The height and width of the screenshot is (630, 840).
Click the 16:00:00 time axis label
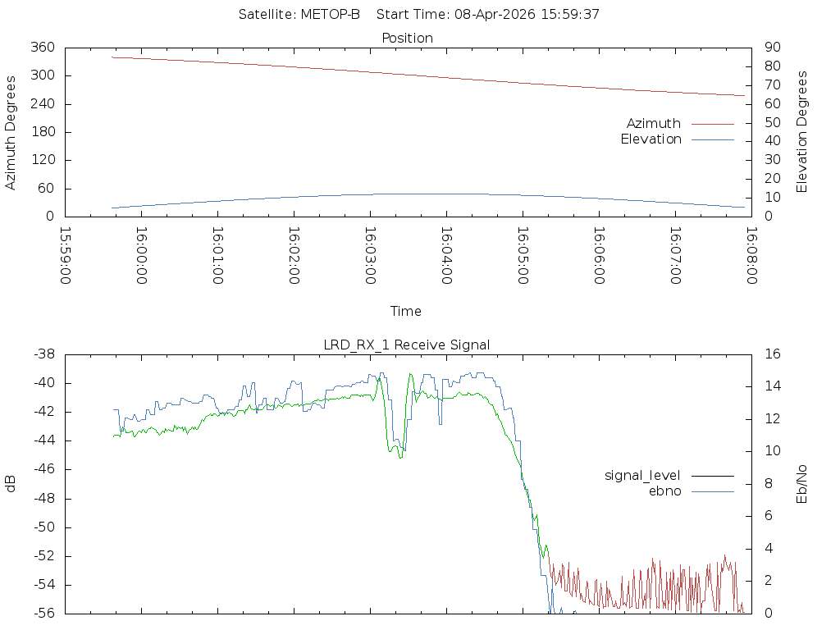click(x=141, y=256)
